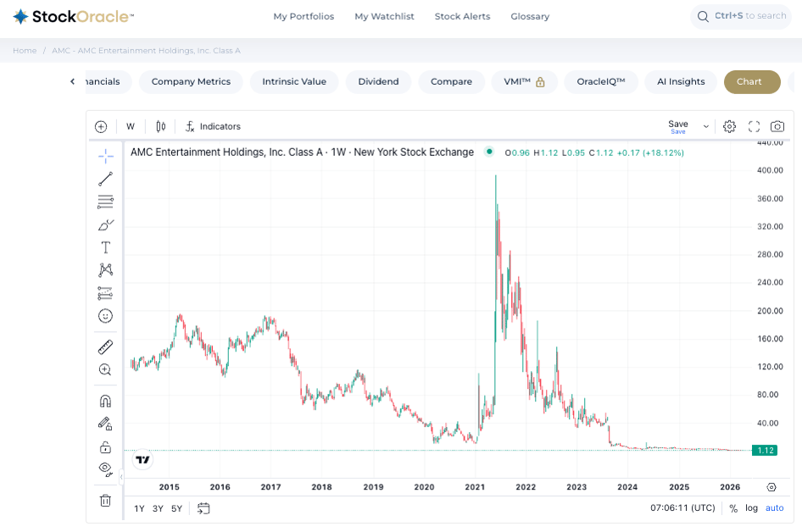Viewport: 802px width, 532px height.
Task: Open the ruler measure tool
Action: (105, 346)
